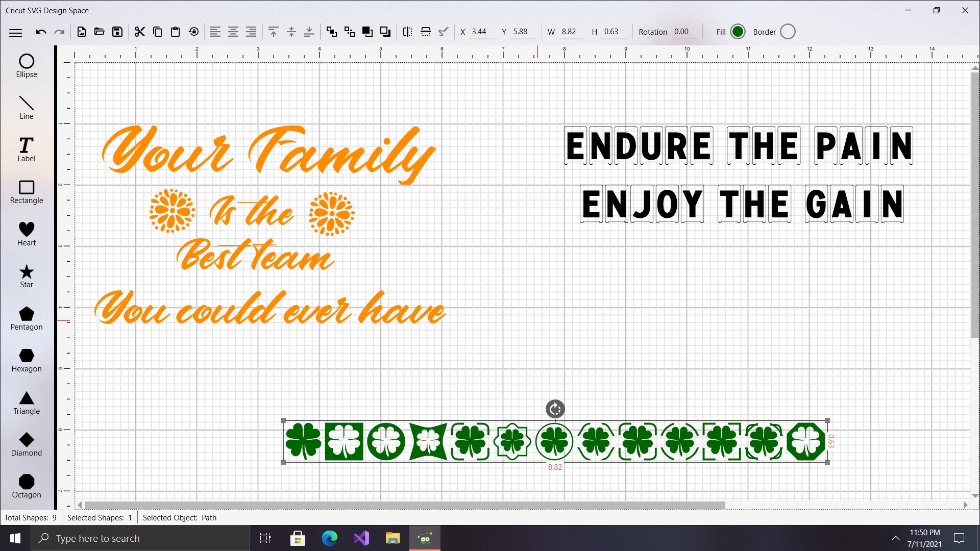
Task: Open the green Fill color swatch
Action: point(738,32)
